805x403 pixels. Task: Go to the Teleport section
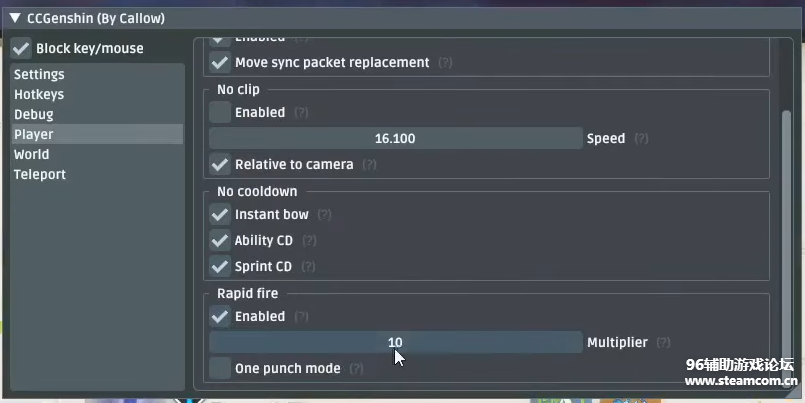tap(40, 174)
